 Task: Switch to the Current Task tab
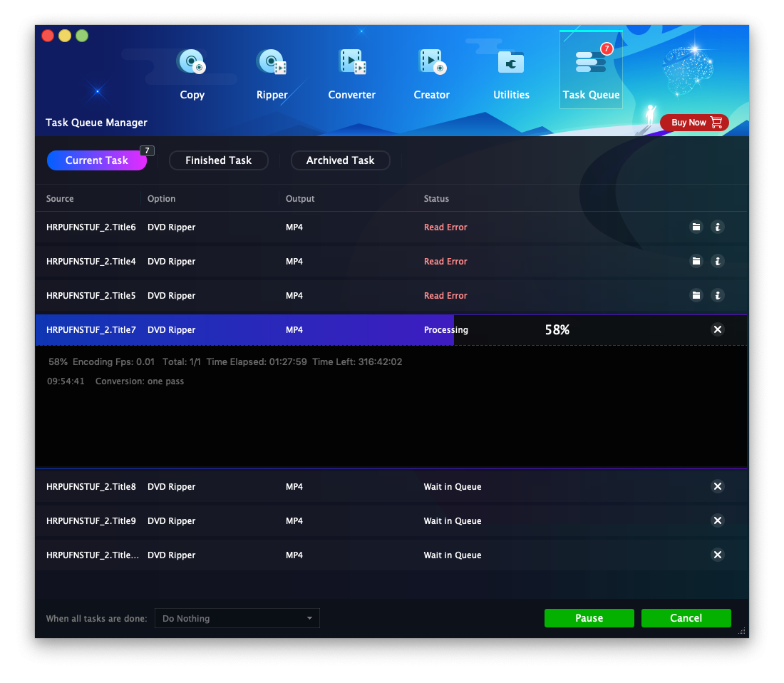(96, 160)
